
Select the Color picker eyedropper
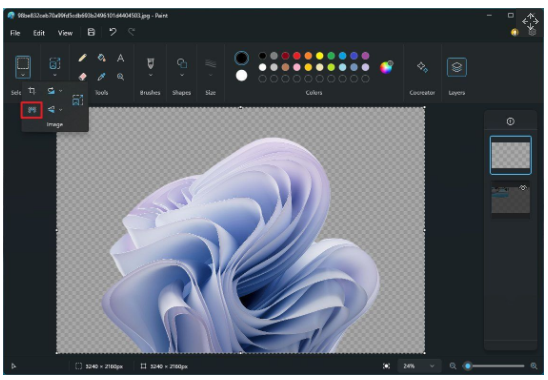click(101, 77)
